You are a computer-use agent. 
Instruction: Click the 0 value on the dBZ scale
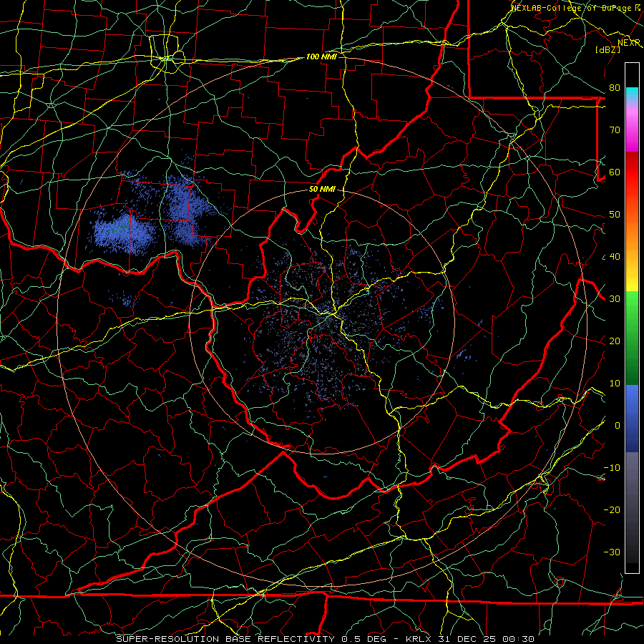(618, 426)
